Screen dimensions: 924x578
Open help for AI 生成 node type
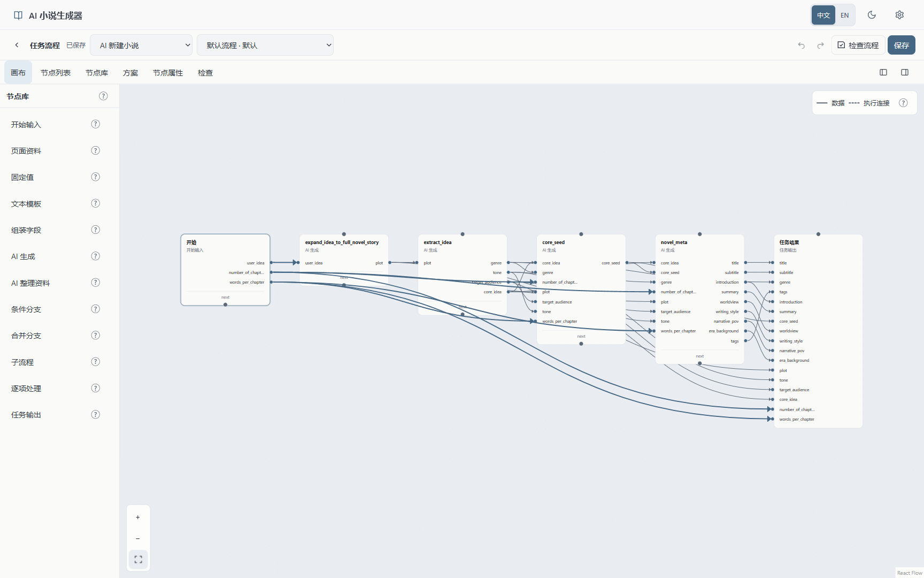coord(96,256)
